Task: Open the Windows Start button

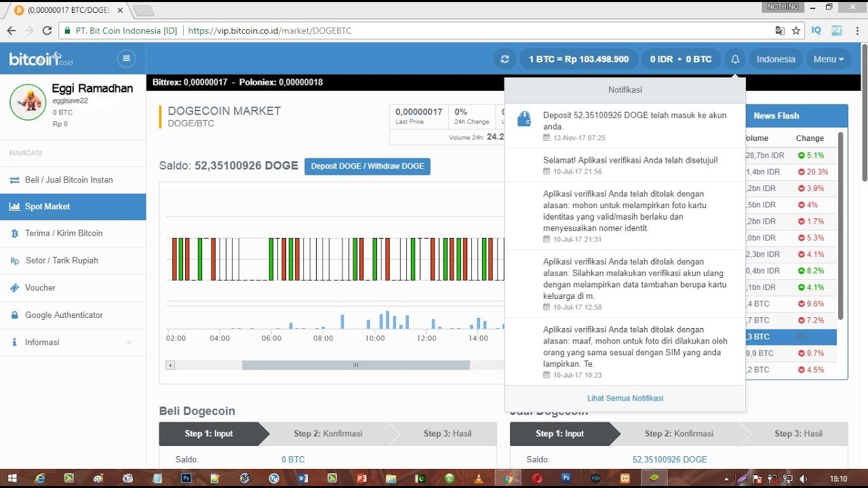Action: pyautogui.click(x=14, y=479)
